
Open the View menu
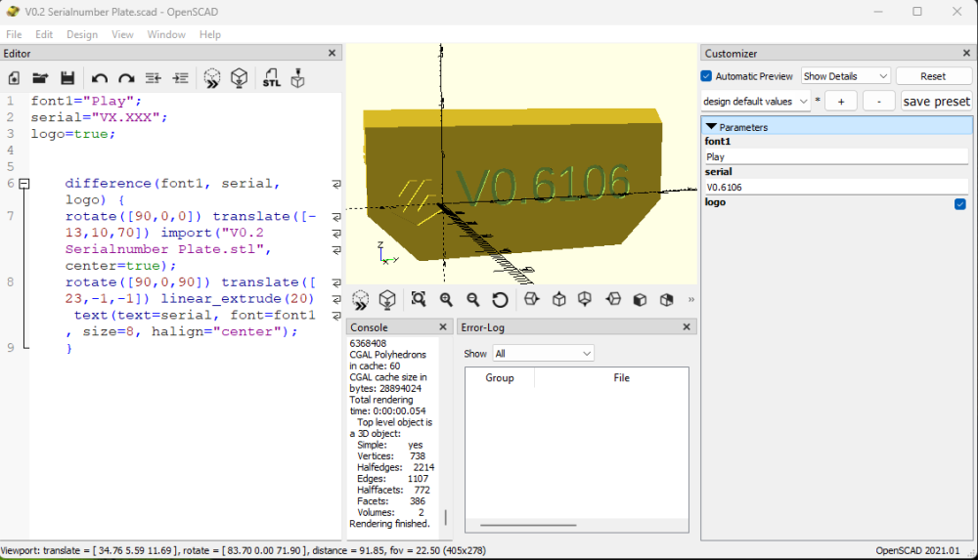click(122, 34)
